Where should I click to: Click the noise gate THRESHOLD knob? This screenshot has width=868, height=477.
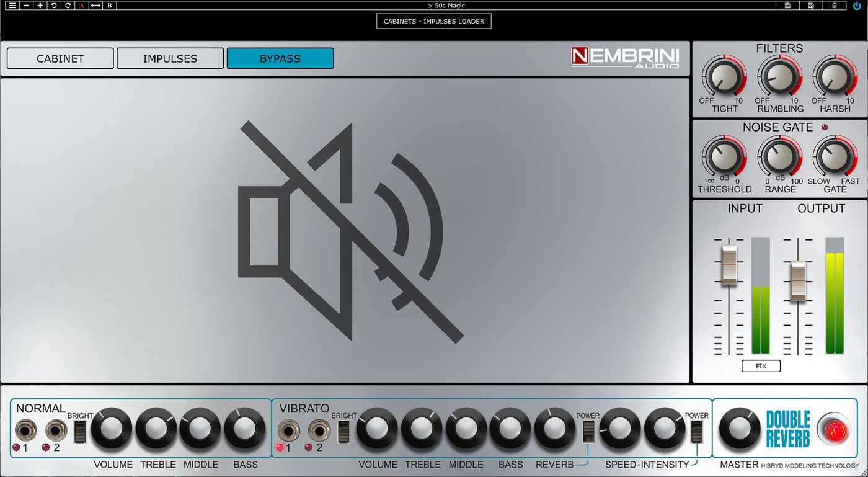coord(724,158)
